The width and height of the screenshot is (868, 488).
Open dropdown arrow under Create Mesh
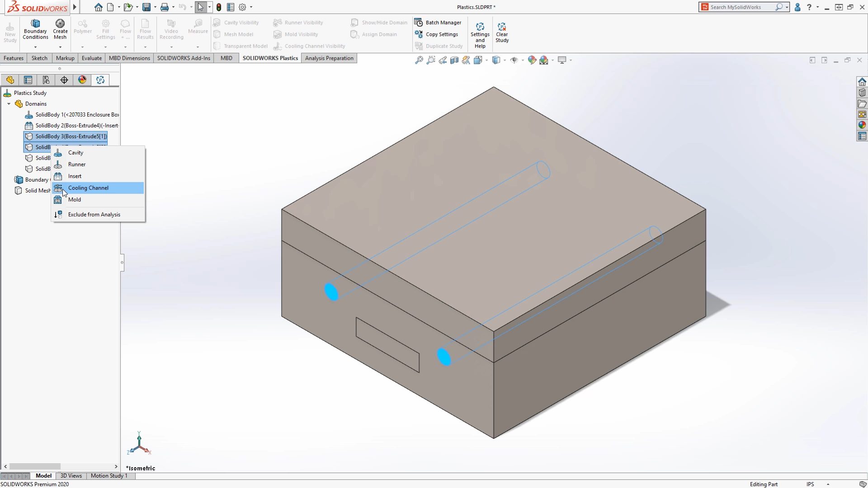tap(60, 47)
